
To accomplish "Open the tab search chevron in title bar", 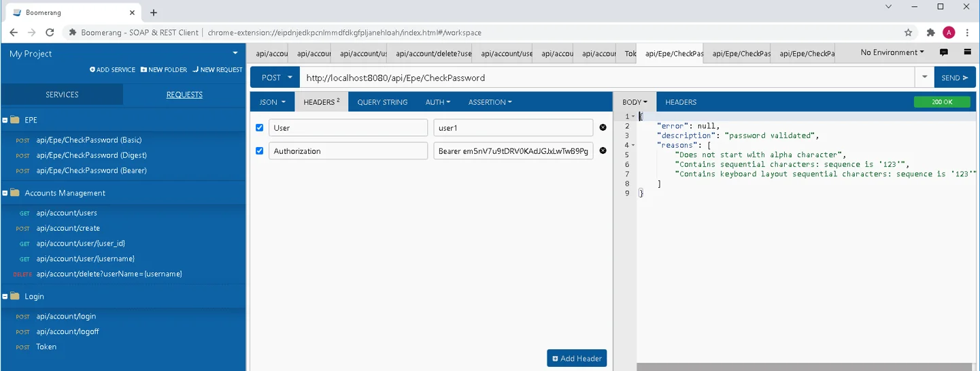I will [x=888, y=7].
